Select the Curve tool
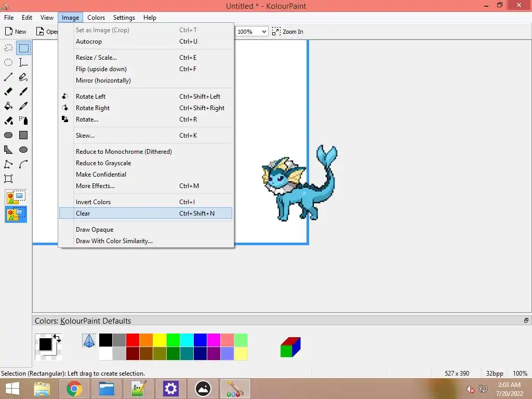Screen dimensions: 532x399 coord(23,164)
